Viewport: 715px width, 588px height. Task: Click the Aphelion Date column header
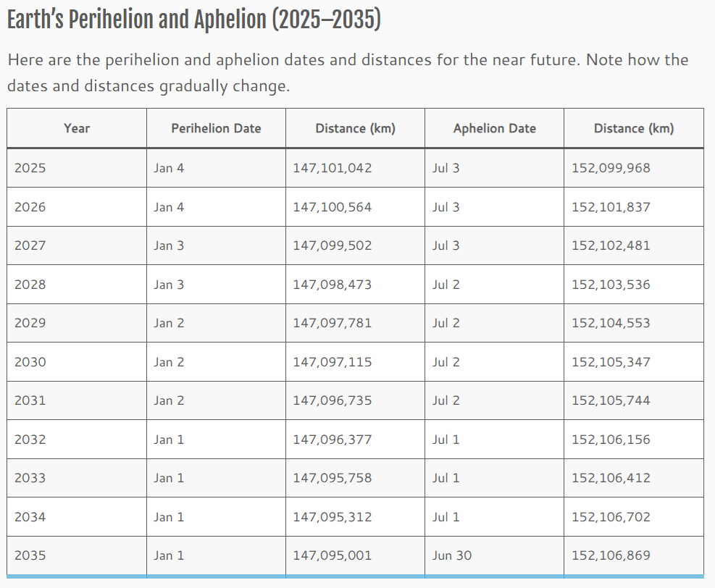pyautogui.click(x=495, y=128)
